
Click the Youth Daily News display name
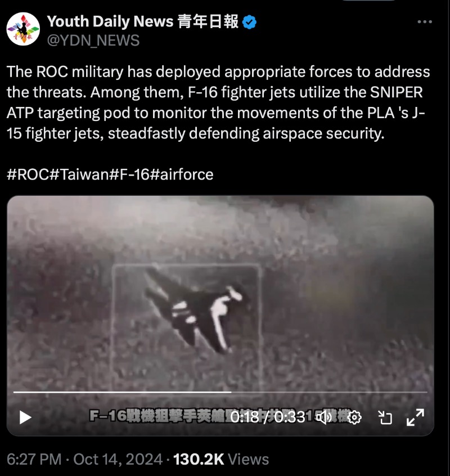click(143, 21)
